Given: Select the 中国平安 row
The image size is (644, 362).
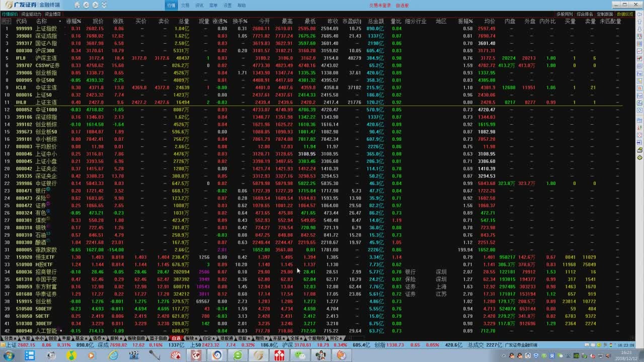Looking at the screenshot, I should coord(312,279).
